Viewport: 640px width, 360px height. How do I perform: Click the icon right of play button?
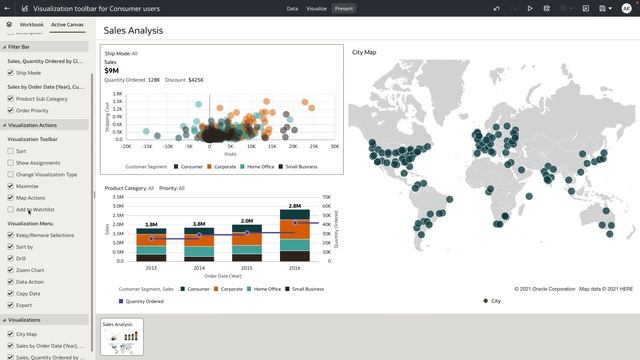(x=547, y=8)
